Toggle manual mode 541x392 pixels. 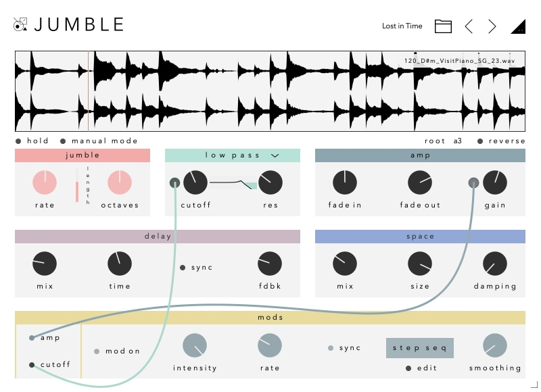pos(64,141)
